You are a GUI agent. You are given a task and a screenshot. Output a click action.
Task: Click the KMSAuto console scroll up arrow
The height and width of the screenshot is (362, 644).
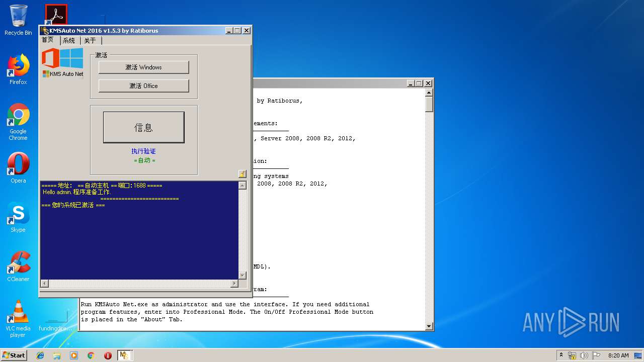242,186
